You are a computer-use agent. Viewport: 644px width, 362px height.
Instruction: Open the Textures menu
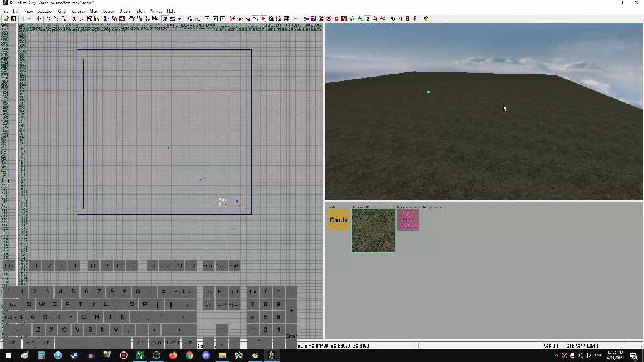(77, 11)
